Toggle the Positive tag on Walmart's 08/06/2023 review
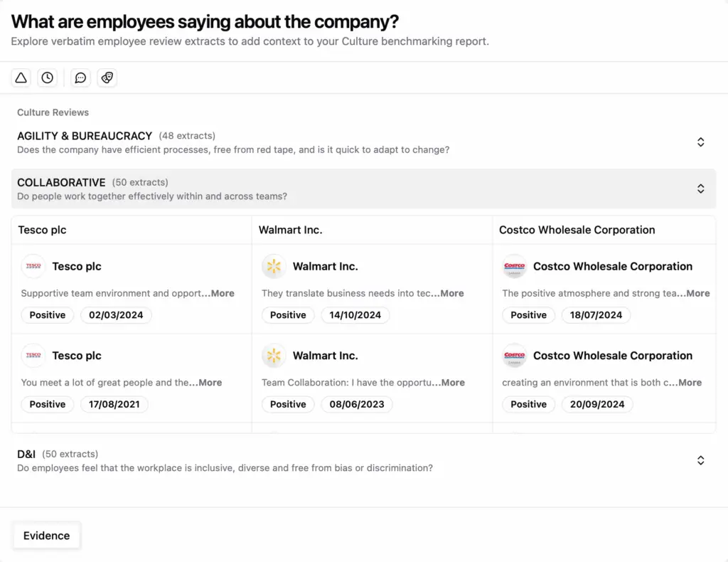728x562 pixels. click(288, 404)
